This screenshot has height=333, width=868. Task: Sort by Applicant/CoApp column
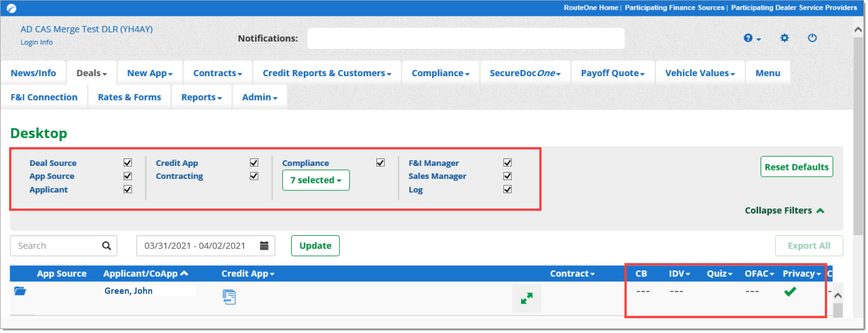146,273
